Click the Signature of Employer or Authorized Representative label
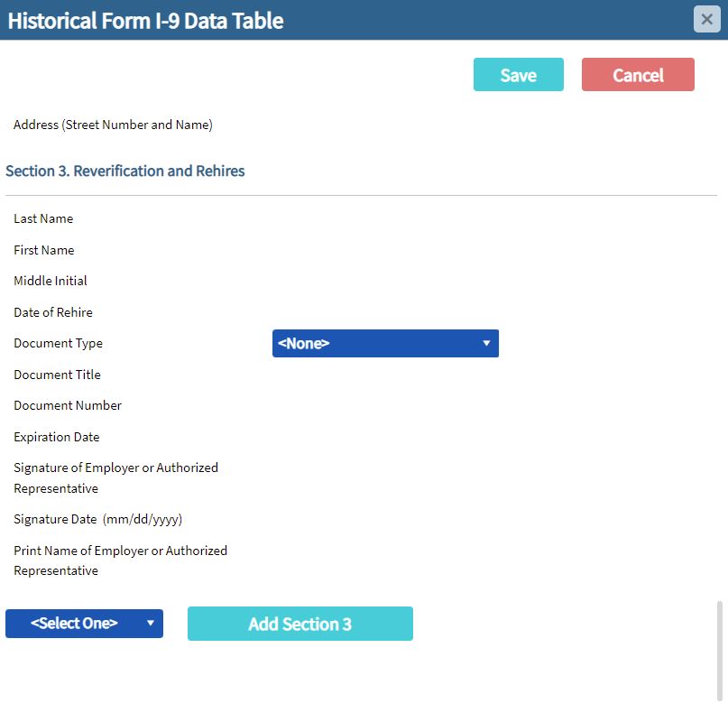Image resolution: width=728 pixels, height=713 pixels. pos(116,477)
